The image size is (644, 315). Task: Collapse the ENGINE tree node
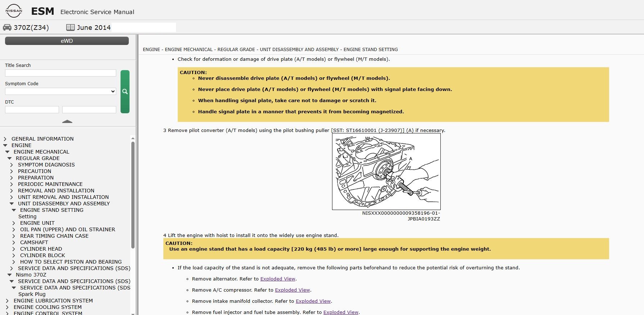pyautogui.click(x=5, y=145)
